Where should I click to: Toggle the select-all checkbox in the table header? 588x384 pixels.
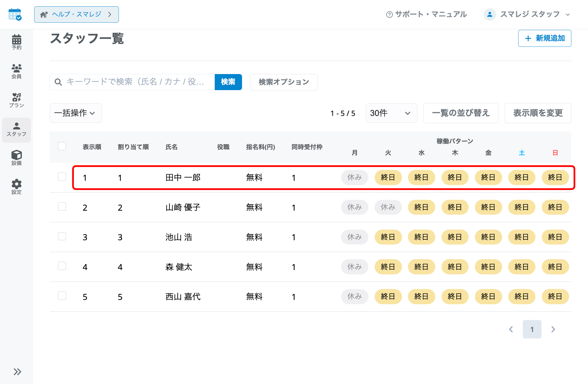tap(62, 146)
